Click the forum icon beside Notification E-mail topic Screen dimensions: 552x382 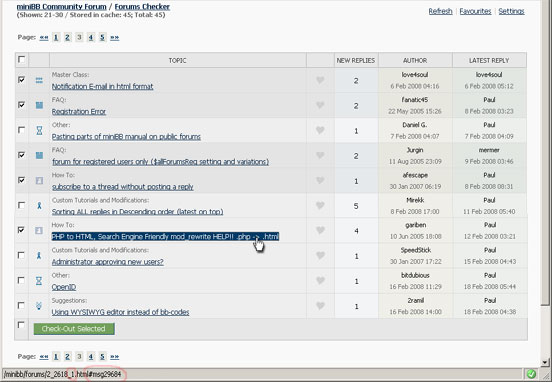click(x=39, y=80)
